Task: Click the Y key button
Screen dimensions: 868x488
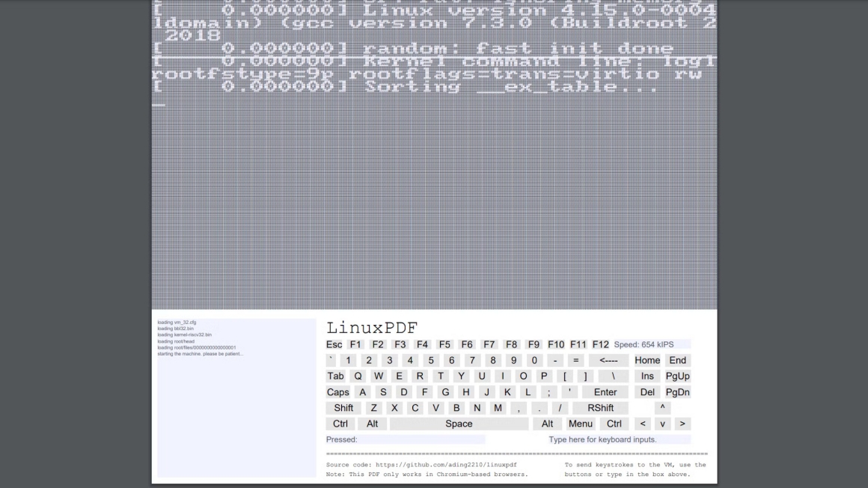Action: coord(461,376)
